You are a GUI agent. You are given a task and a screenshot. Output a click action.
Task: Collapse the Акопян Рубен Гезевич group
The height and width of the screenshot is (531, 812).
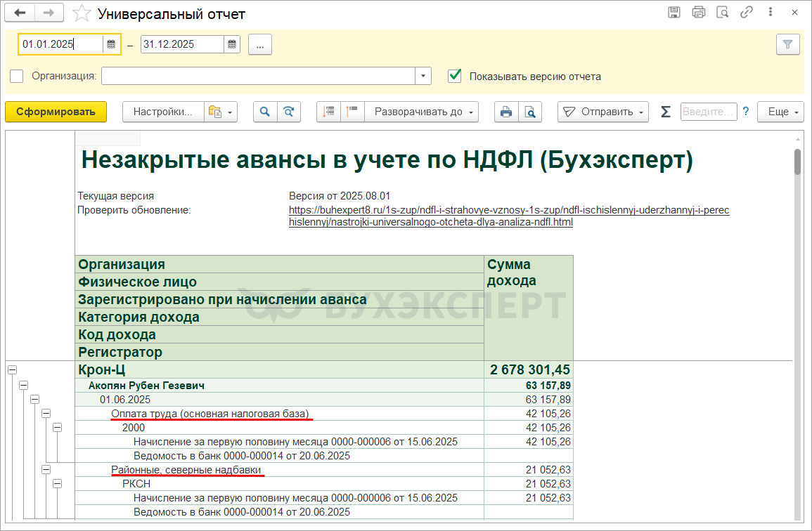click(x=23, y=385)
